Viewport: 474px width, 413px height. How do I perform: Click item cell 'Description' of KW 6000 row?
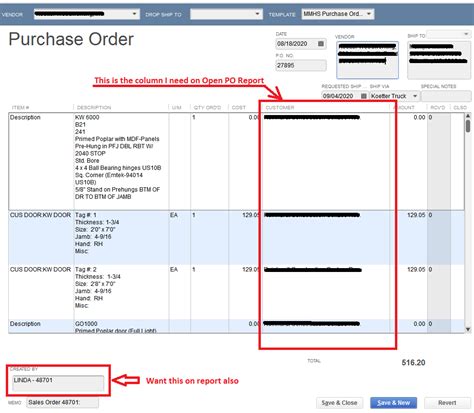click(x=41, y=162)
